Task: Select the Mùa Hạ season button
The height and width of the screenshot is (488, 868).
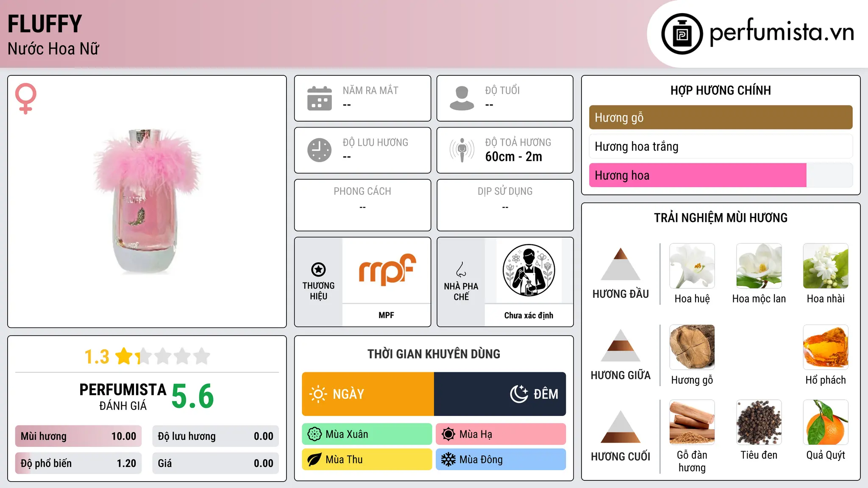Action: coord(501,434)
